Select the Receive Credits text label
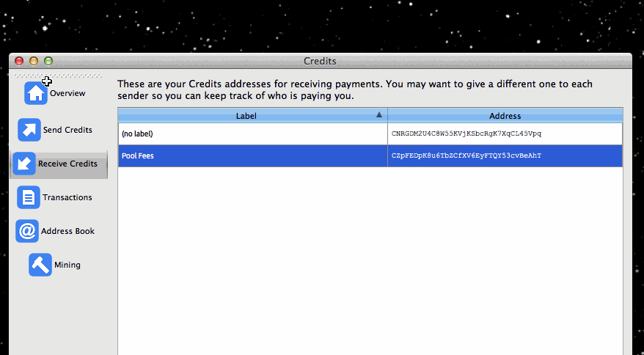 coord(67,164)
